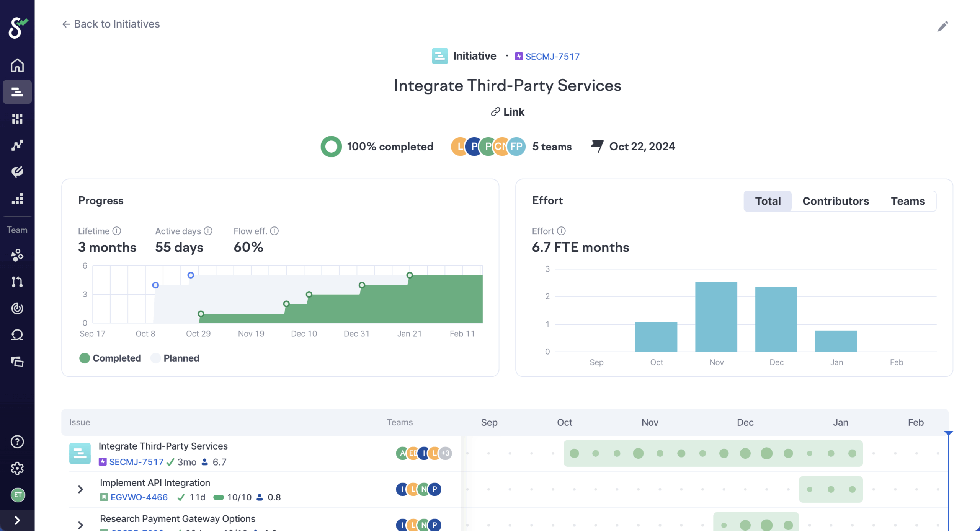
Task: Expand the Research Payment Gateway Options row
Action: [x=80, y=525]
